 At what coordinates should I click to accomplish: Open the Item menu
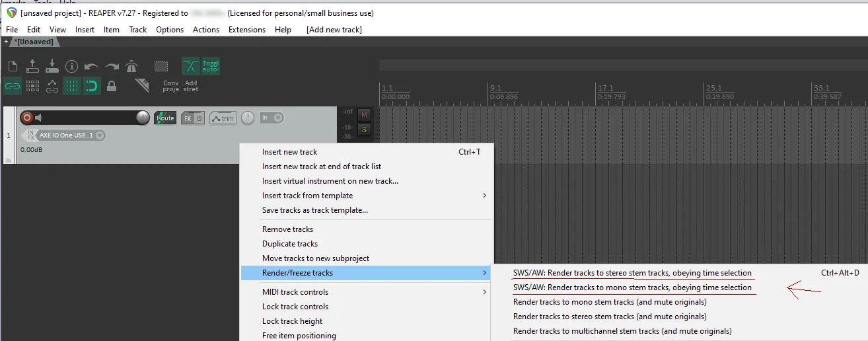tap(112, 30)
